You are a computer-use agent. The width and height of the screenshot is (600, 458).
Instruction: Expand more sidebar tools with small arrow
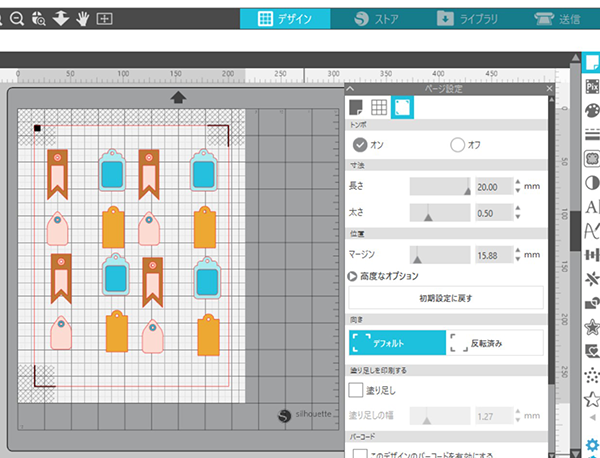click(592, 417)
